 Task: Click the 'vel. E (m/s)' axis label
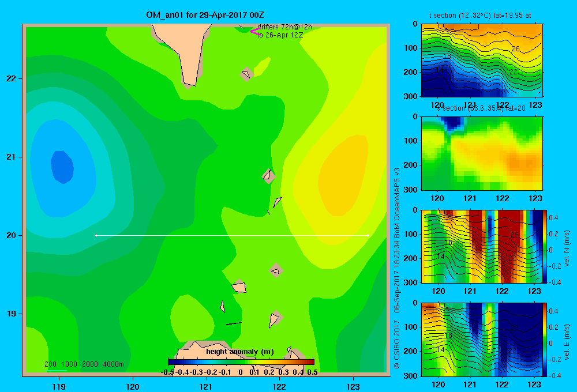pyautogui.click(x=567, y=341)
